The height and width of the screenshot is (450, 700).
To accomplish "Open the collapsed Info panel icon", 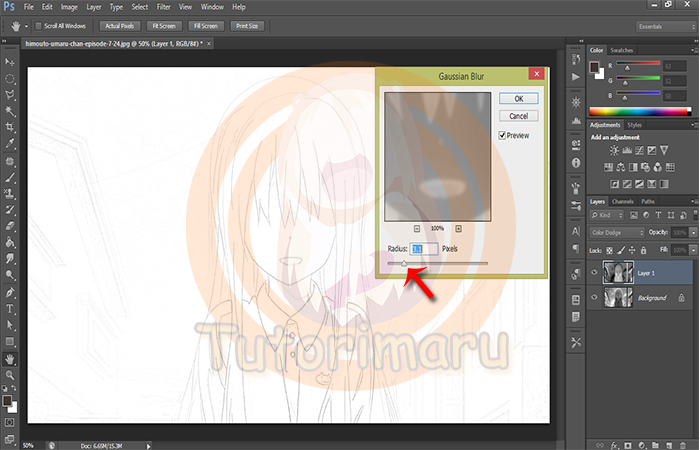I will [576, 163].
